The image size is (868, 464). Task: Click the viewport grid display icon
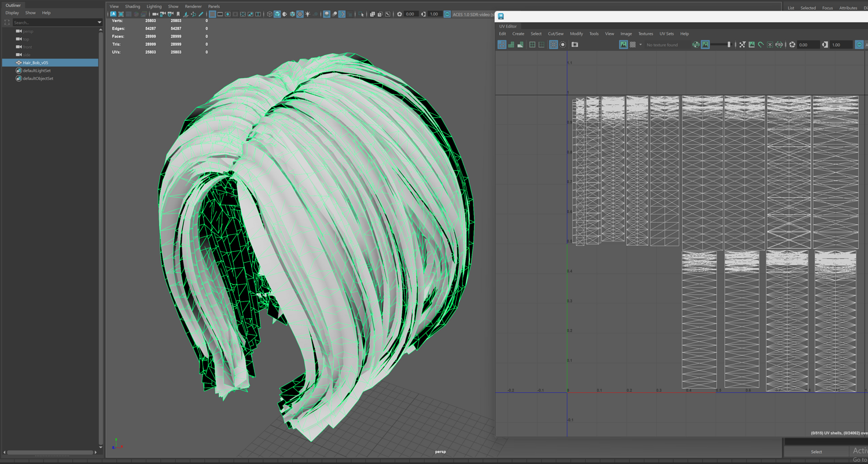[x=212, y=14]
